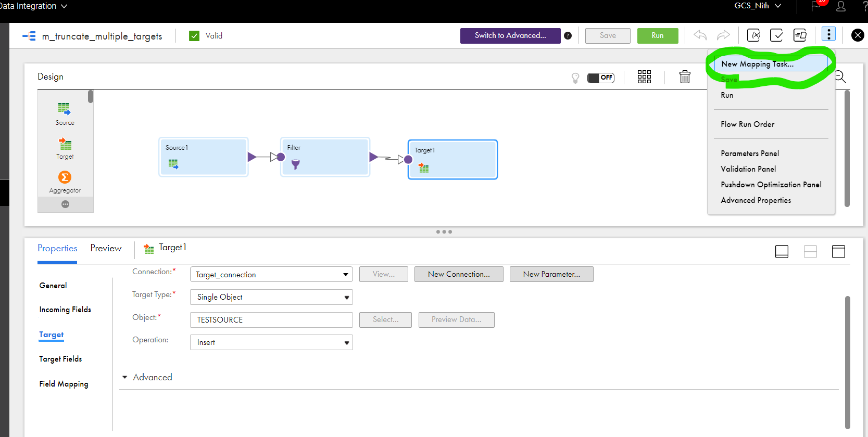Dock properties panel to bottom layout
Screen dimensions: 868x437
(782, 252)
